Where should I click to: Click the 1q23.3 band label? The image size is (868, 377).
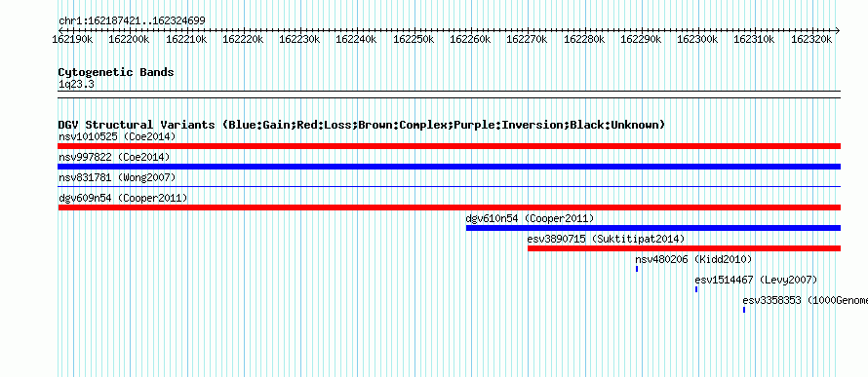click(76, 84)
